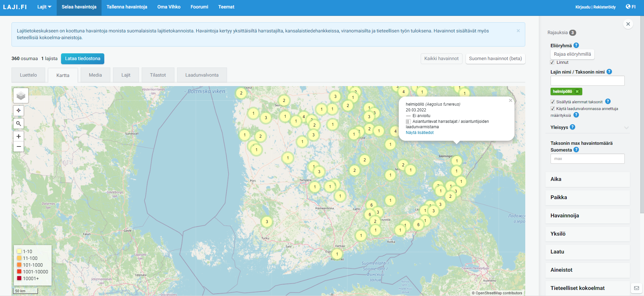Open Foorumi in navigation
644x296 pixels.
(x=199, y=7)
